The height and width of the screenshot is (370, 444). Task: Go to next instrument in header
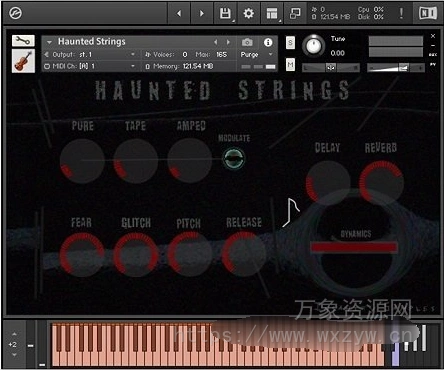point(201,13)
